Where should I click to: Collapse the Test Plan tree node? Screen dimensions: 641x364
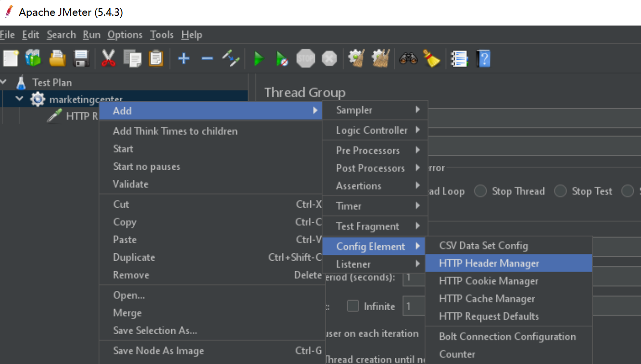click(4, 82)
